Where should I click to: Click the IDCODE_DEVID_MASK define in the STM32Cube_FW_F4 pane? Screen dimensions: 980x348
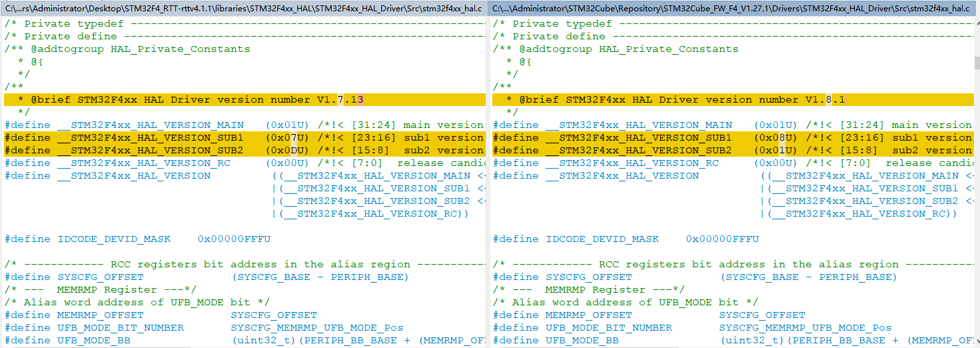click(626, 239)
